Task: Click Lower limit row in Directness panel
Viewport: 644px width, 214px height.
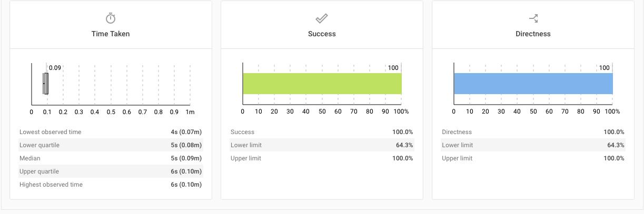Action: coord(533,145)
